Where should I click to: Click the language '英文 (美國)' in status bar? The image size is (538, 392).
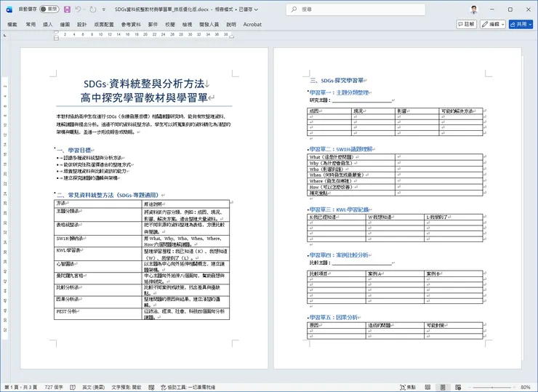[93, 387]
